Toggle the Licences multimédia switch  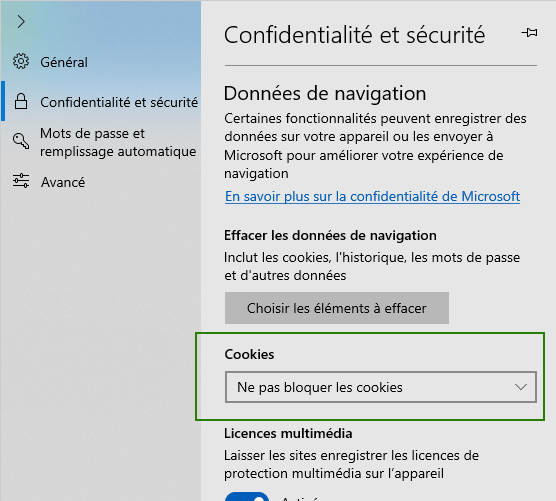pyautogui.click(x=247, y=497)
